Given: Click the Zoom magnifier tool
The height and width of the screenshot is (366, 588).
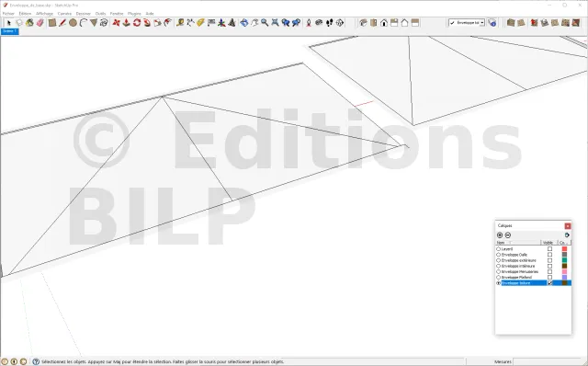Looking at the screenshot, I should (265, 23).
